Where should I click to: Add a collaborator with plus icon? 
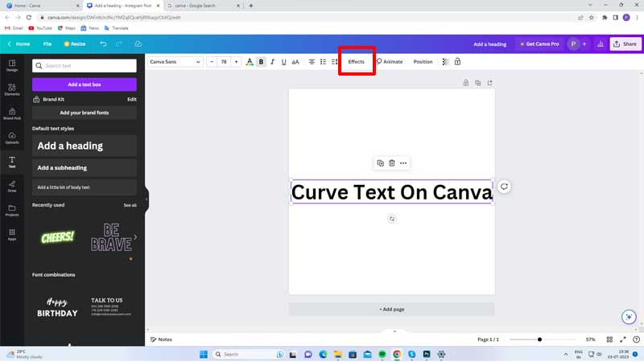tap(584, 44)
